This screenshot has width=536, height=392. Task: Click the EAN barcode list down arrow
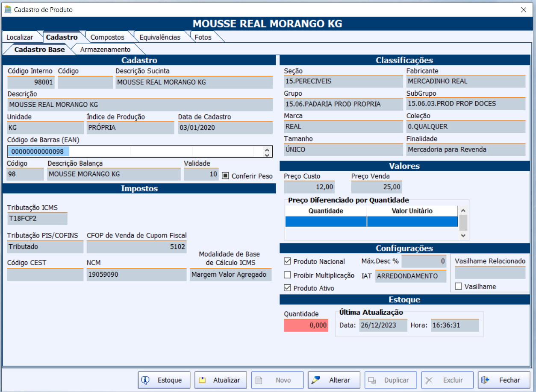click(268, 155)
